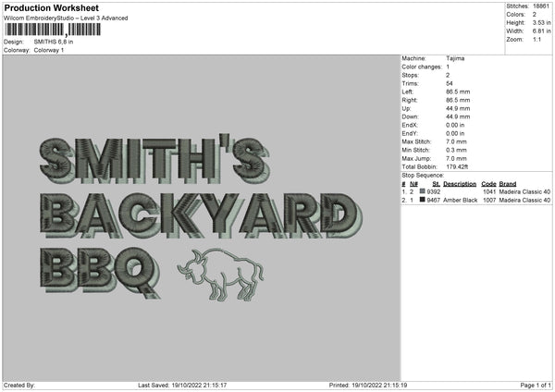
Task: Select the stitches count 18861
Action: click(541, 6)
